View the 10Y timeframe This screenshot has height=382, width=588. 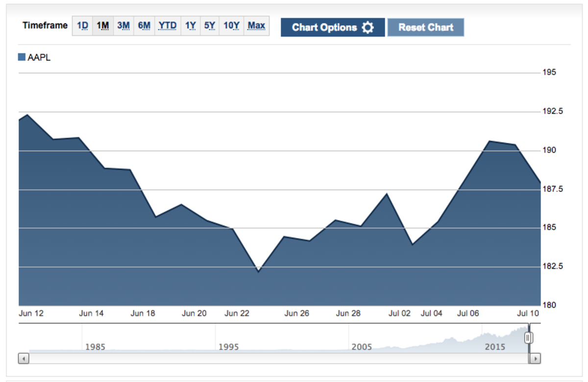(x=231, y=26)
